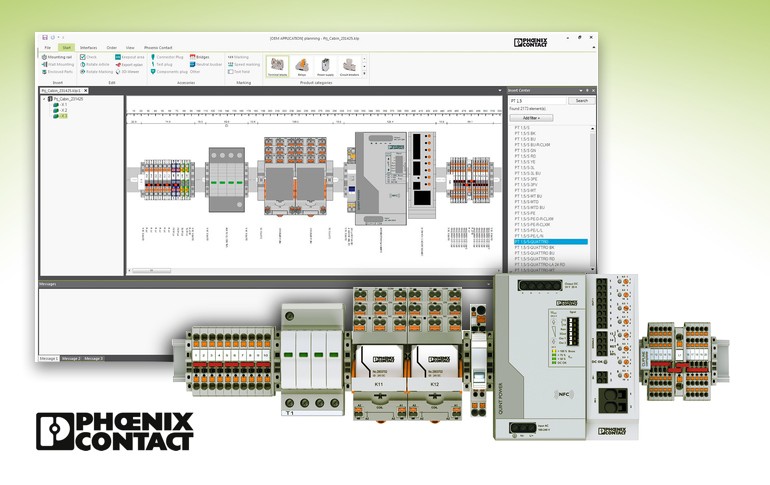Open Insert Center panel options dropdown
The width and height of the screenshot is (770, 485).
coord(580,90)
